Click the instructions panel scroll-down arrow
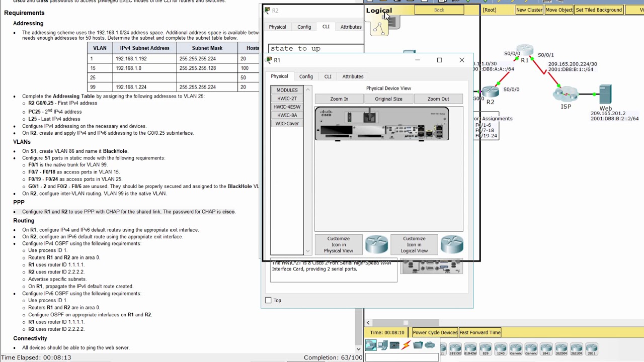This screenshot has height=362, width=644. (359, 348)
